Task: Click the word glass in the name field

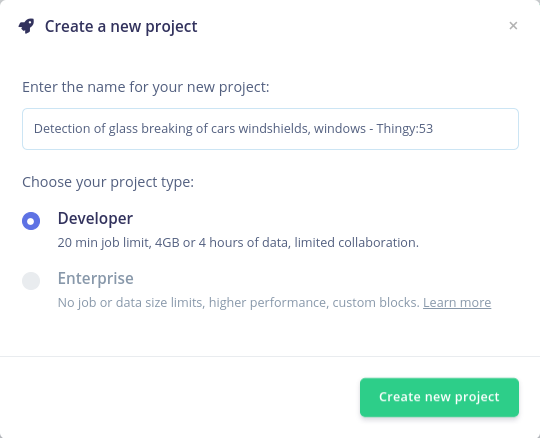Action: [x=123, y=128]
